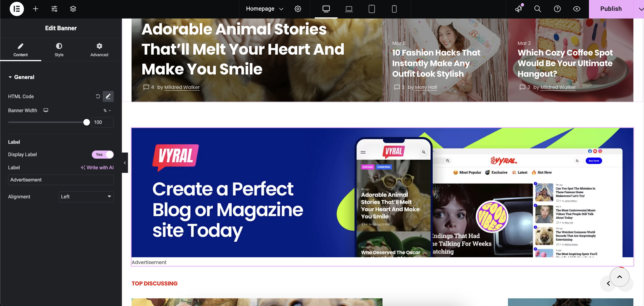Switch to the Style tab
This screenshot has height=306, width=644.
coord(59,50)
